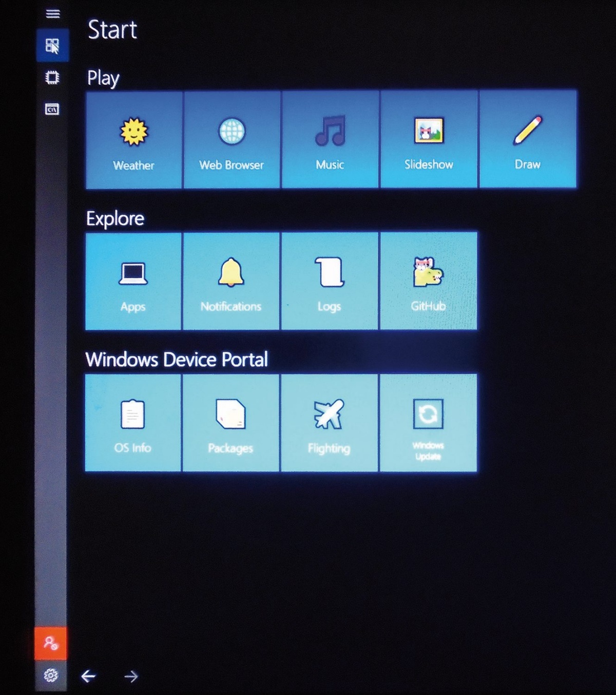The image size is (616, 695).
Task: Click the Play section heading
Action: click(x=103, y=78)
